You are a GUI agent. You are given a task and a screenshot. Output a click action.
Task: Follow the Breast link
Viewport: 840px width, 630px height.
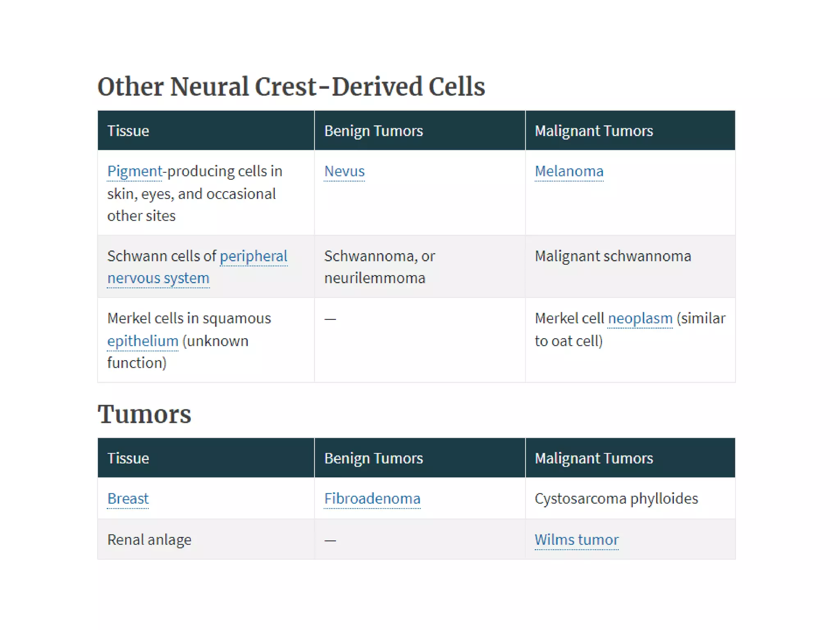(128, 498)
